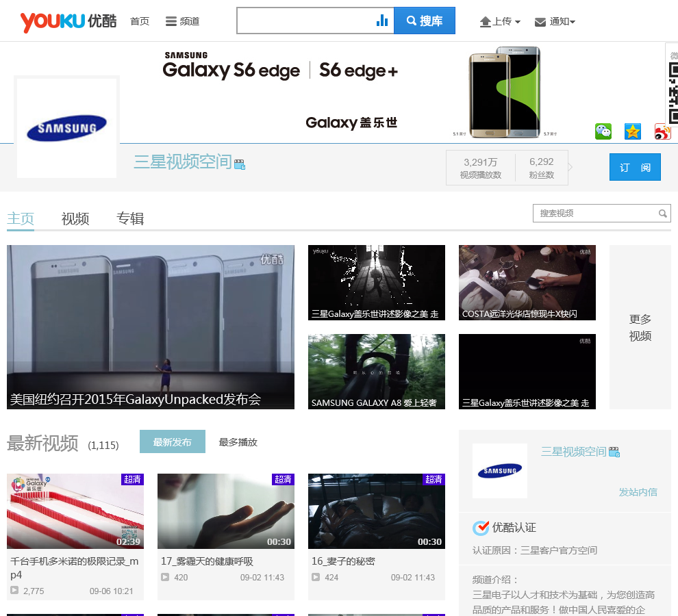Open the 通知 notifications dropdown
This screenshot has height=616, width=678.
pos(555,21)
